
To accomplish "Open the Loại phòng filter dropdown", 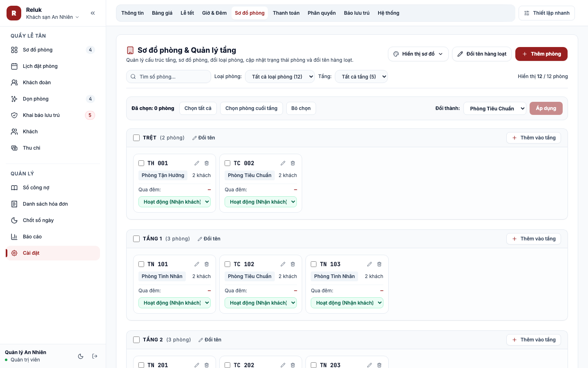I will (x=280, y=76).
